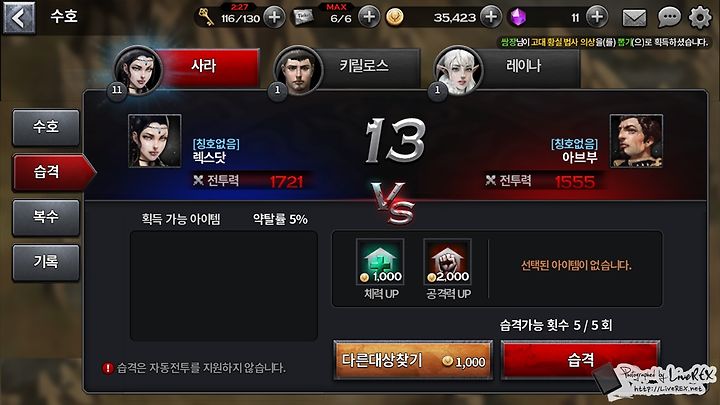Image resolution: width=720 pixels, height=405 pixels.
Task: Add tickets with the plus next to 6/6
Action: click(369, 17)
